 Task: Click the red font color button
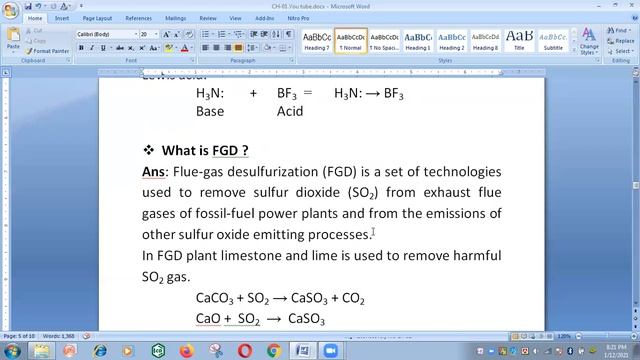click(184, 48)
